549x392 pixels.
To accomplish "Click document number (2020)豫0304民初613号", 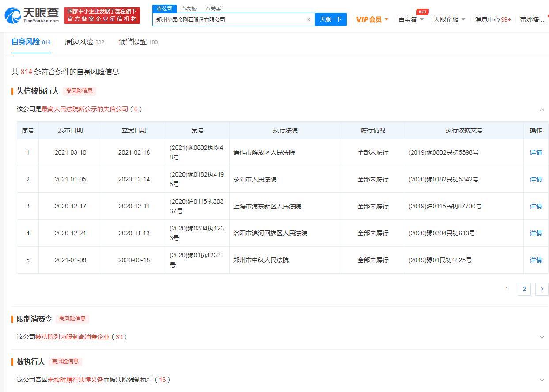I will tap(442, 233).
